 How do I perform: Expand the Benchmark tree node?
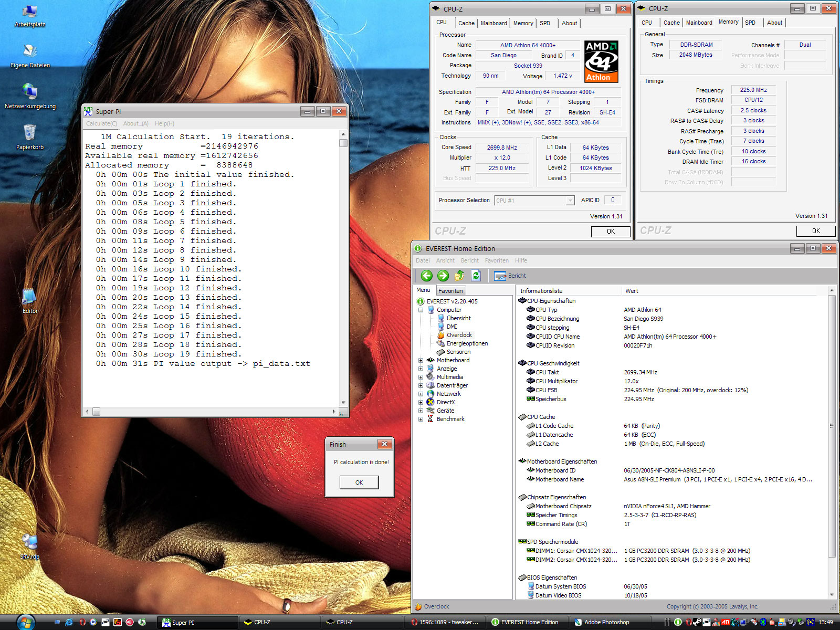[x=421, y=419]
